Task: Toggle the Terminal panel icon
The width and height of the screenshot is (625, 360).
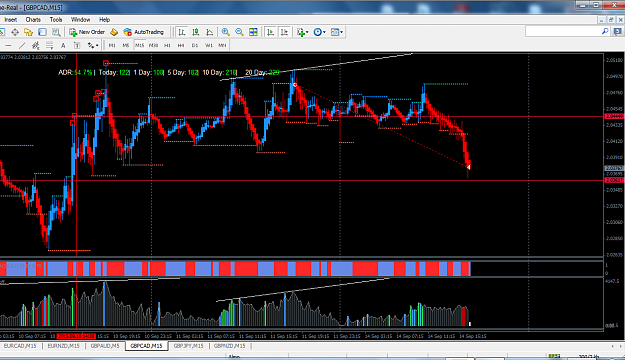Action: click(x=42, y=32)
